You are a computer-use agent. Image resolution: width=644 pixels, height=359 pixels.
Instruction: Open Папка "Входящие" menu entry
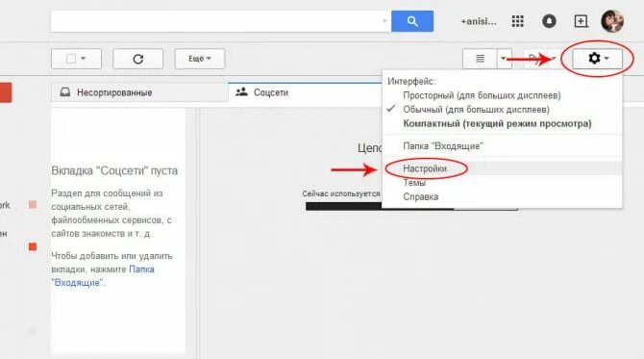(443, 146)
